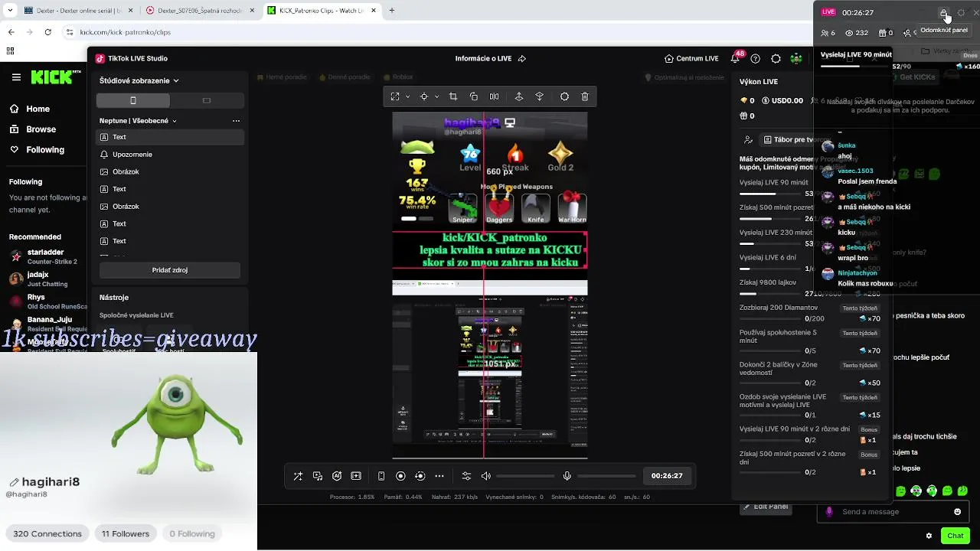Select the first Text source in list
Viewport: 980px width, 551px height.
coord(170,137)
